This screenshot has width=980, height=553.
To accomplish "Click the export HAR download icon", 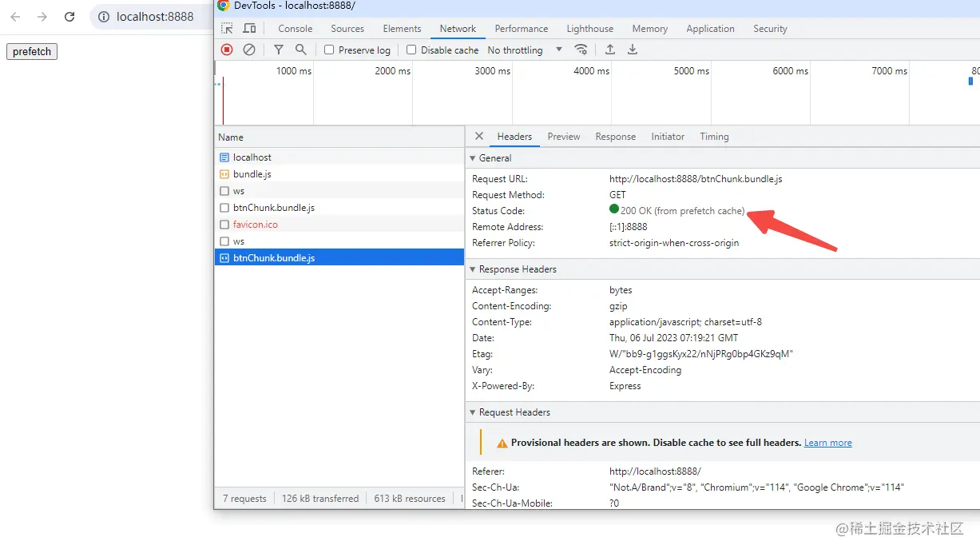I will 633,50.
